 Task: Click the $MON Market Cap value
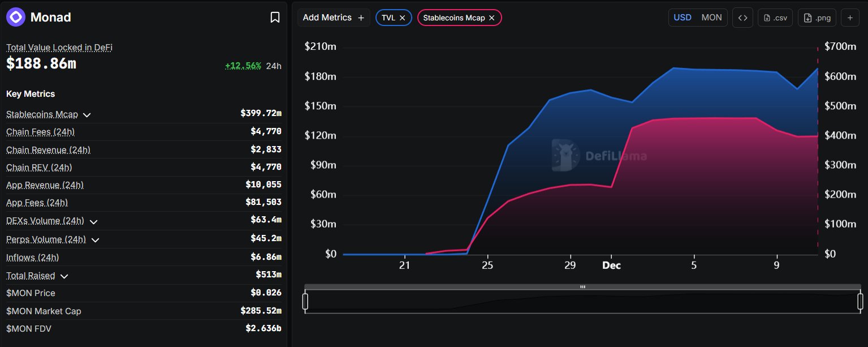point(261,311)
